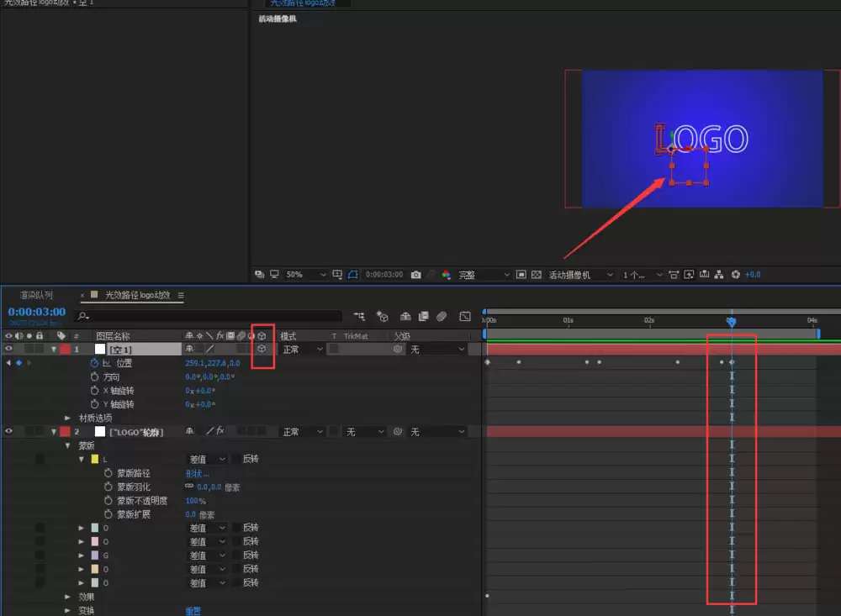Click the snapshot camera icon in viewer
The image size is (841, 616).
(x=415, y=275)
